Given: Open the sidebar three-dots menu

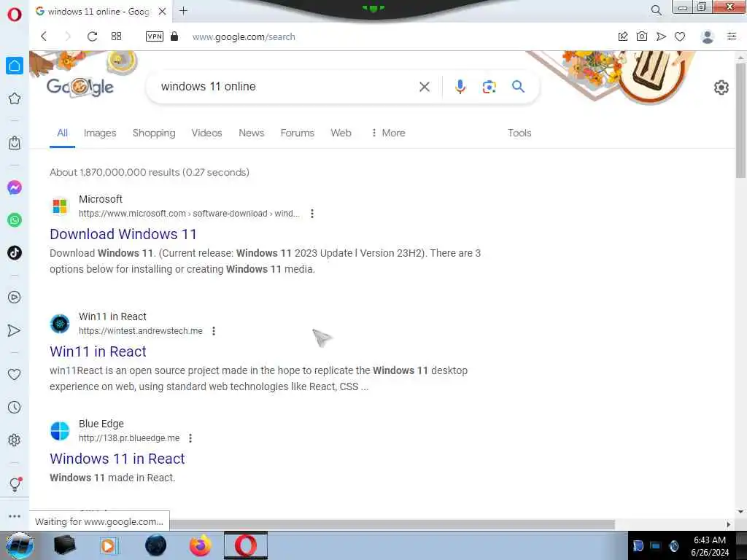Looking at the screenshot, I should (15, 516).
